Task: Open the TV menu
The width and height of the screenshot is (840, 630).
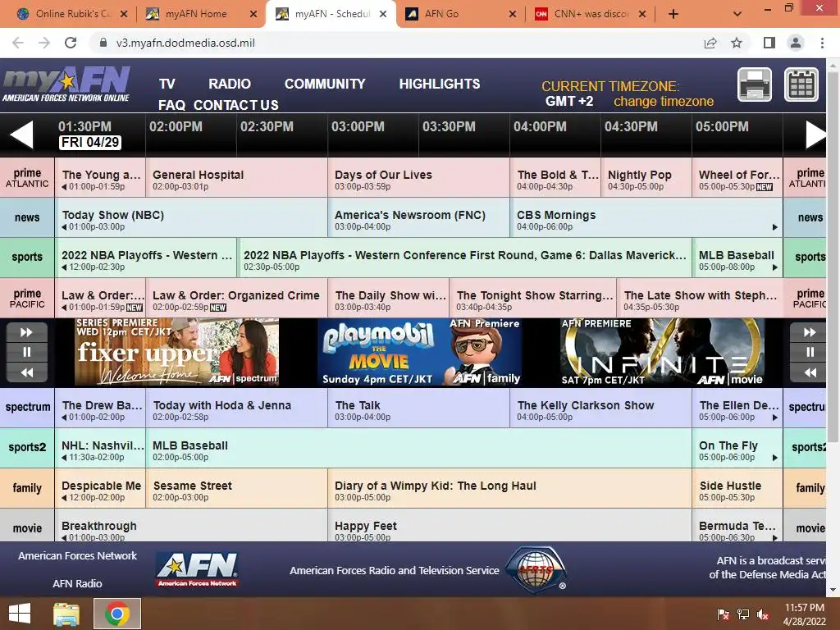Action: point(167,84)
